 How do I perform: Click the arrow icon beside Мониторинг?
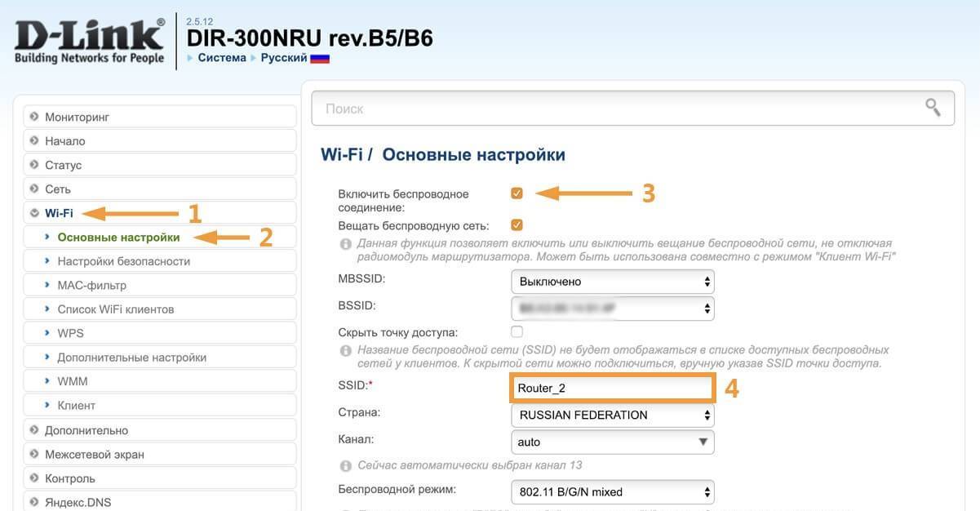click(34, 117)
